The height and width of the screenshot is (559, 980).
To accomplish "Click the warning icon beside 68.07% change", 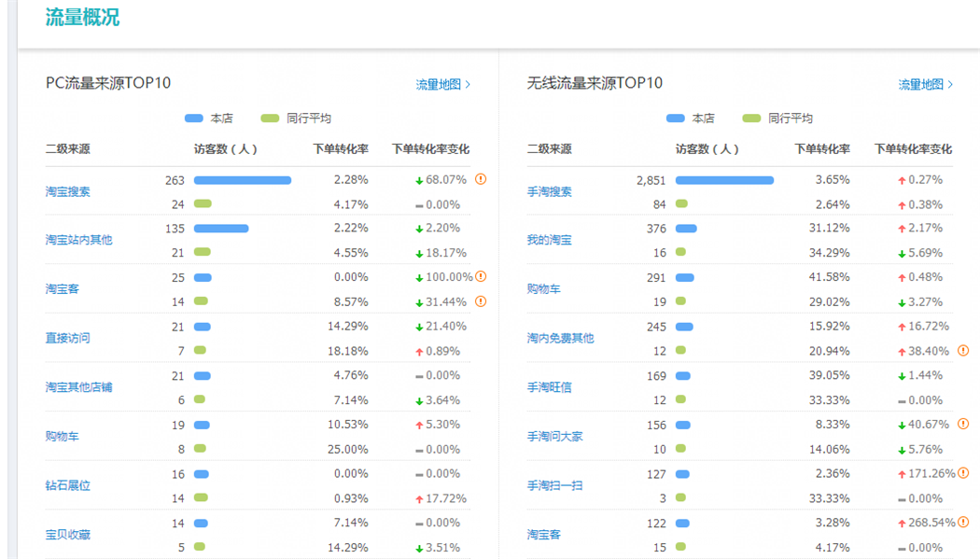I will point(481,179).
